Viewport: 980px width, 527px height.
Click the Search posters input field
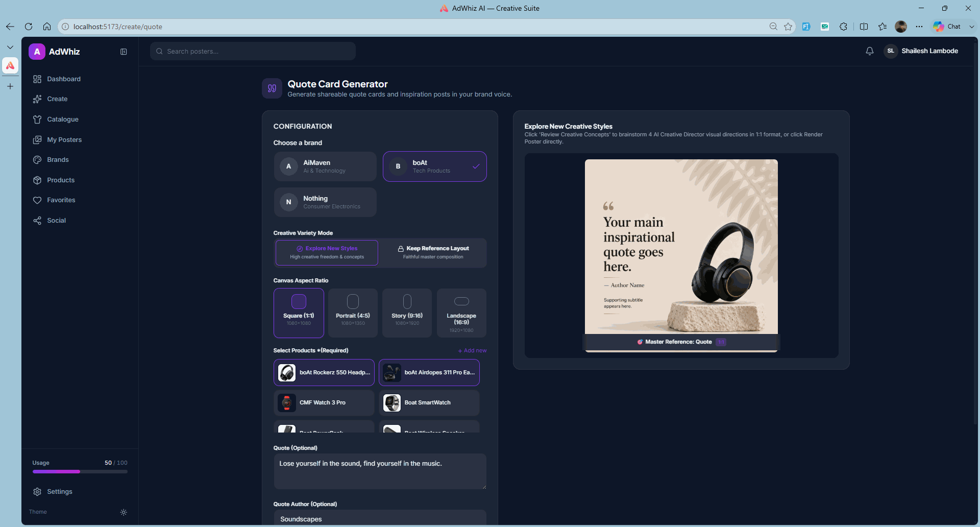pos(253,51)
